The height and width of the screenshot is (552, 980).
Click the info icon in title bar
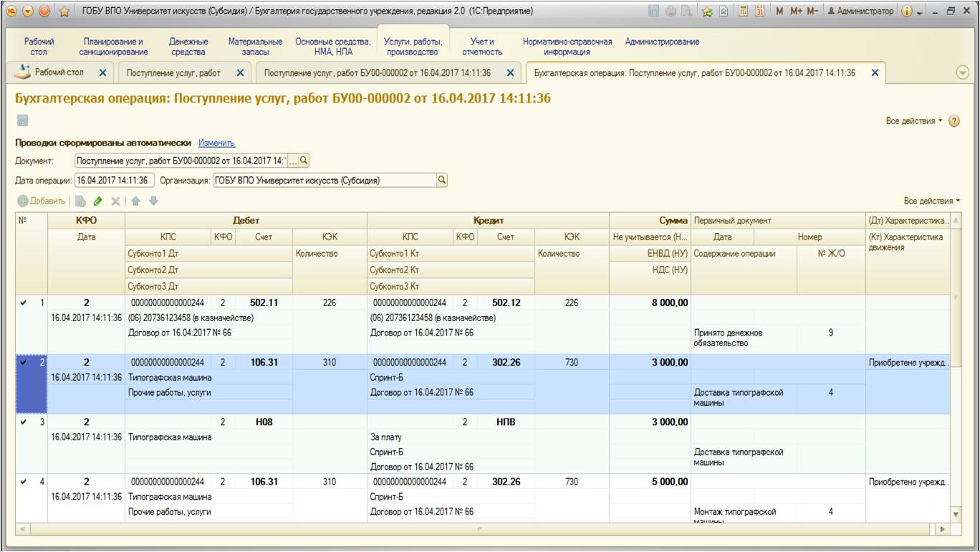(x=905, y=11)
